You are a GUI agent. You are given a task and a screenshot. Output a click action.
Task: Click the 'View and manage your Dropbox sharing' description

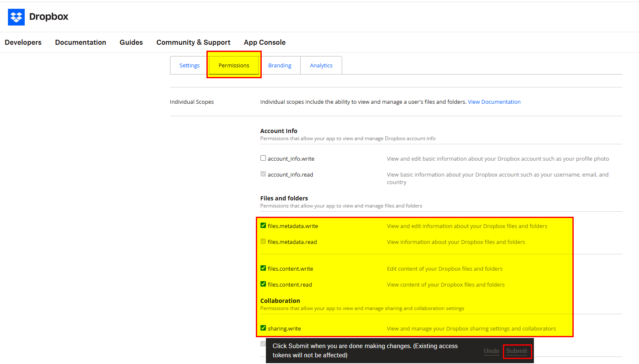coord(472,328)
